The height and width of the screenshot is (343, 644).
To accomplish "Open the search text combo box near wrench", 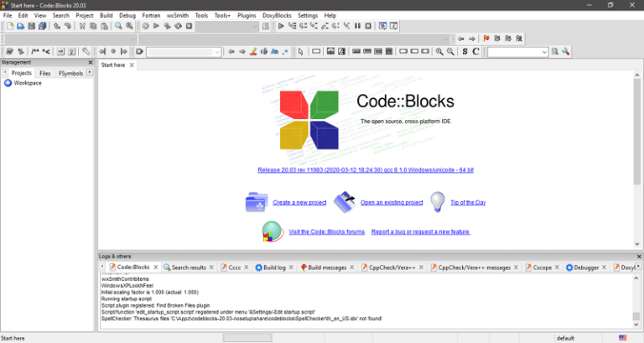I will coord(517,52).
